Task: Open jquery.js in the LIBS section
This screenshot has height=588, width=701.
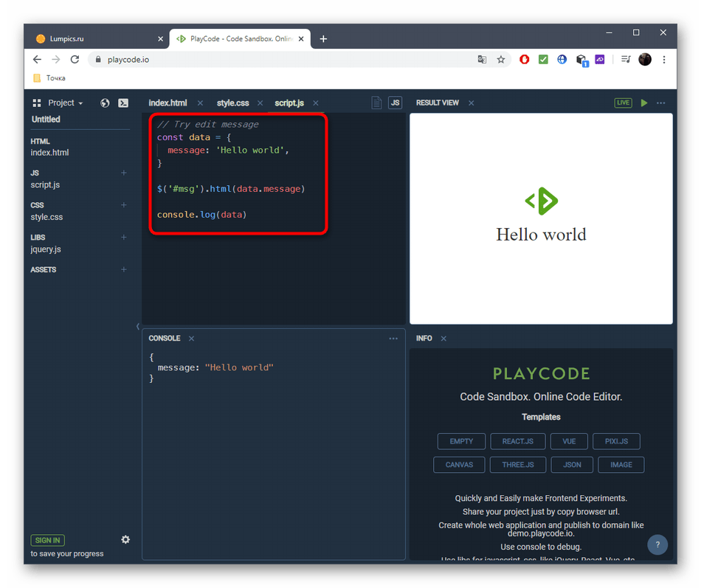Action: [x=46, y=249]
